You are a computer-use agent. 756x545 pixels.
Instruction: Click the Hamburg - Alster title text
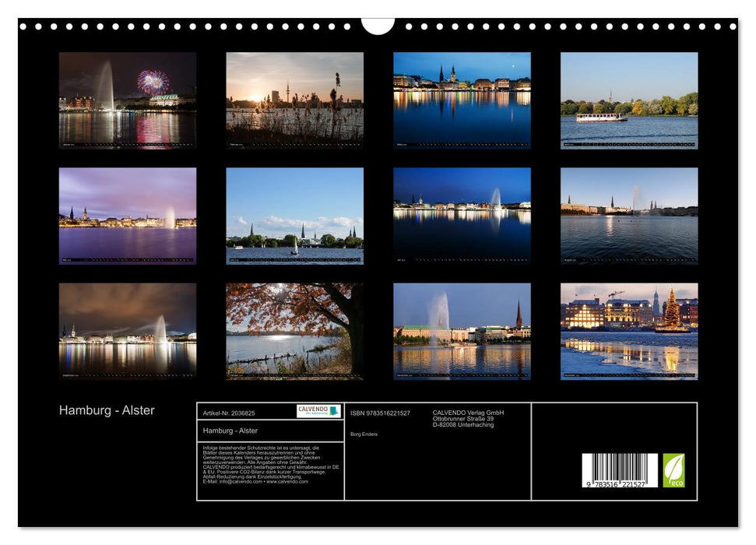tap(106, 409)
